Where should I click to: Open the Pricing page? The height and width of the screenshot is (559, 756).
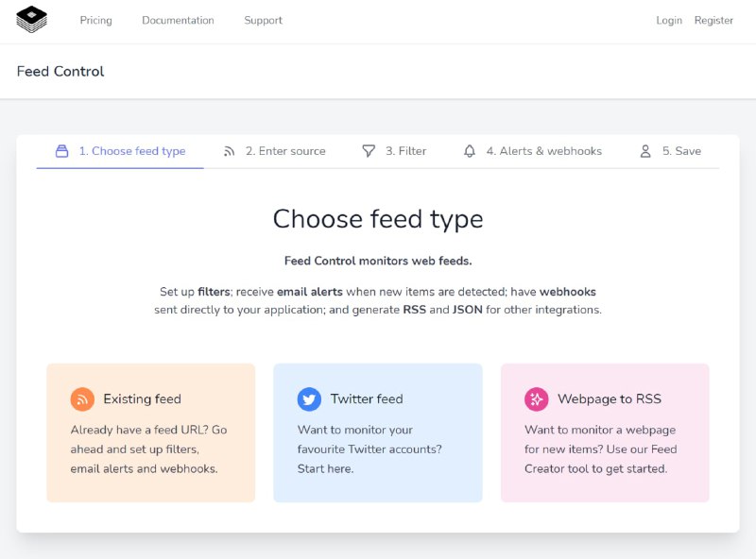coord(95,20)
